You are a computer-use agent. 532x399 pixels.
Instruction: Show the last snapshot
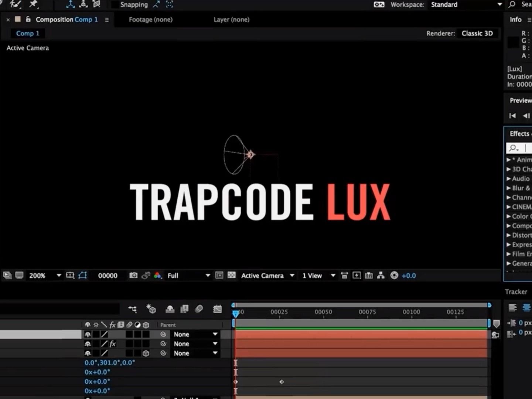point(146,275)
